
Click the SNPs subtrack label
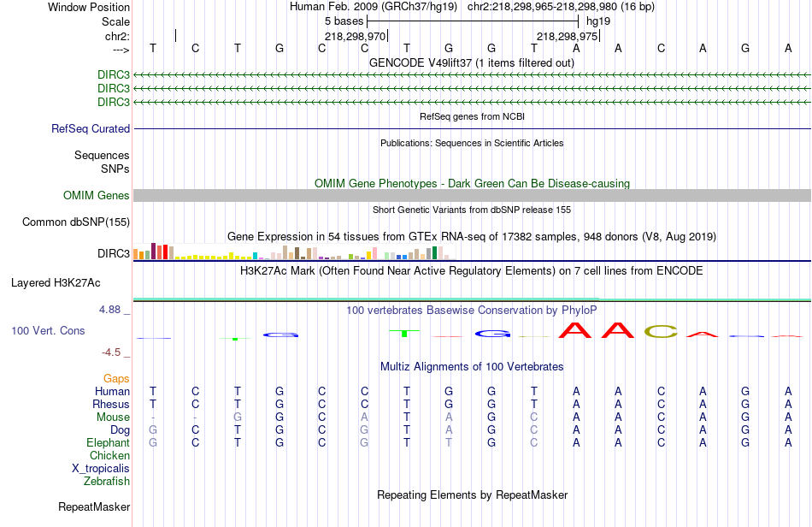[x=115, y=169]
